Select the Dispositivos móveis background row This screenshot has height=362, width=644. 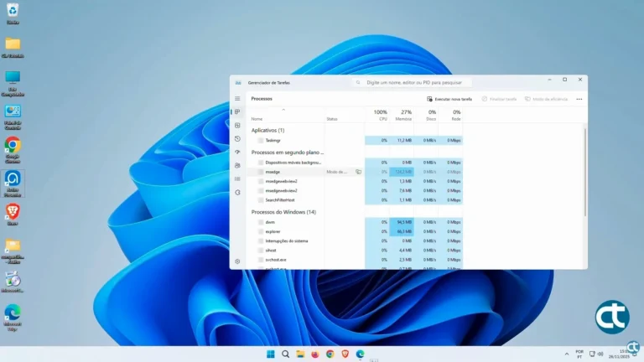coord(356,163)
